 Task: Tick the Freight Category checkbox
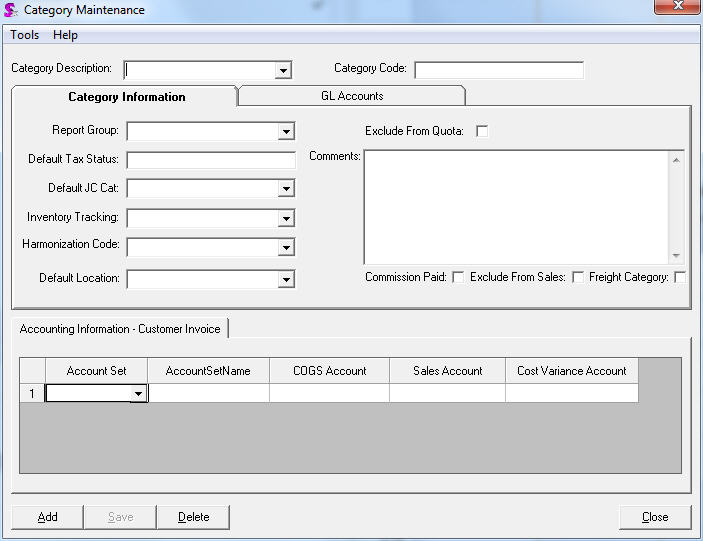pos(680,277)
